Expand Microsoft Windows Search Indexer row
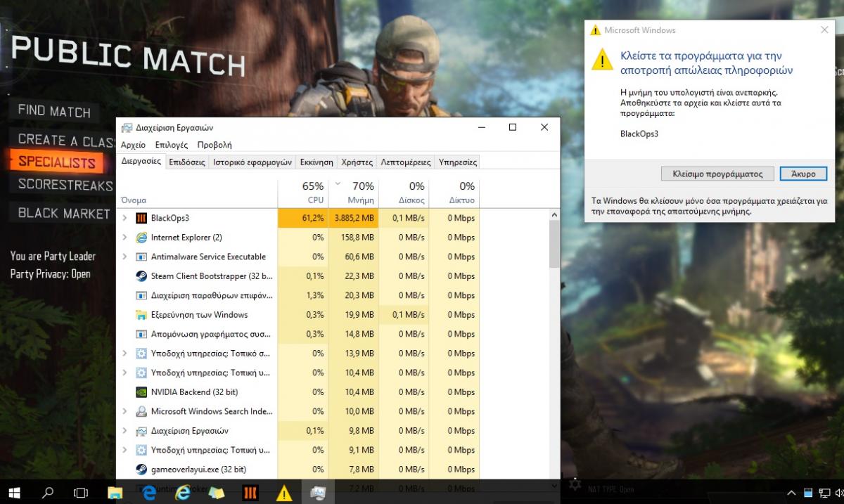 [x=124, y=411]
